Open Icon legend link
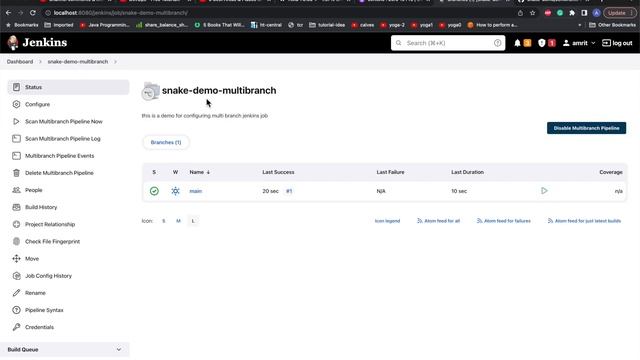This screenshot has height=360, width=640. click(x=387, y=221)
